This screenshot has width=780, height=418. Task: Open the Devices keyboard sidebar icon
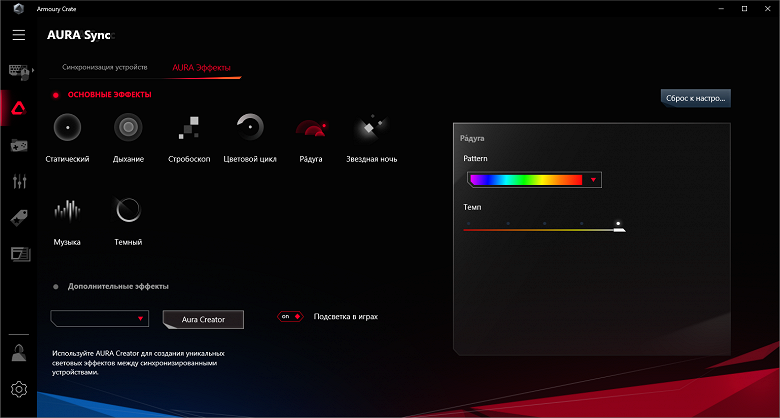(19, 71)
